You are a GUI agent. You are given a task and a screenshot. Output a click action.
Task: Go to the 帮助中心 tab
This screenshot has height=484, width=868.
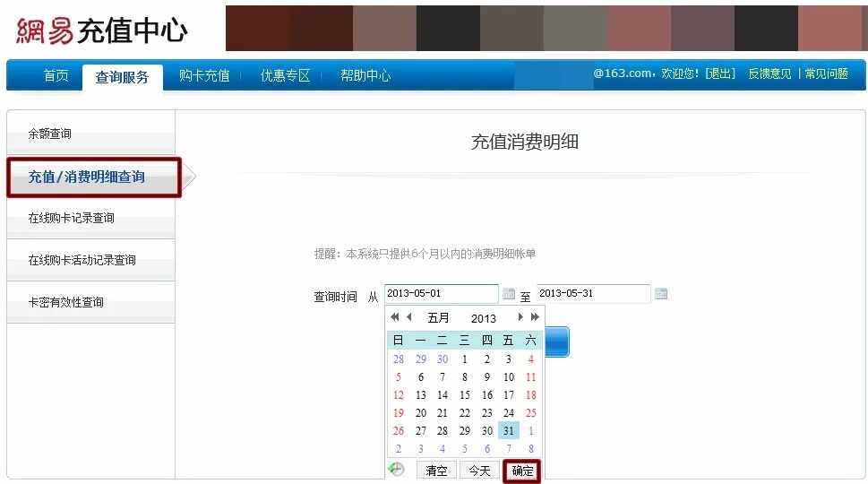click(365, 76)
